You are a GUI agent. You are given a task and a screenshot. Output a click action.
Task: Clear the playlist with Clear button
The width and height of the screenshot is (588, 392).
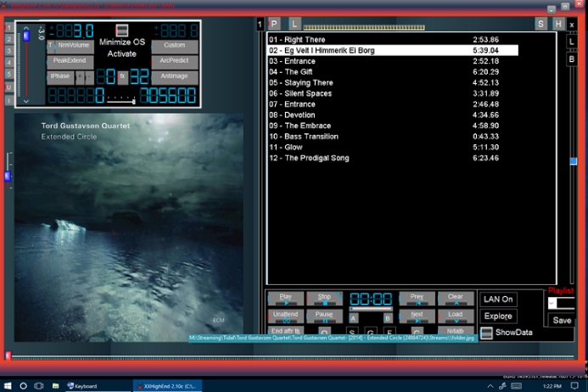point(456,299)
